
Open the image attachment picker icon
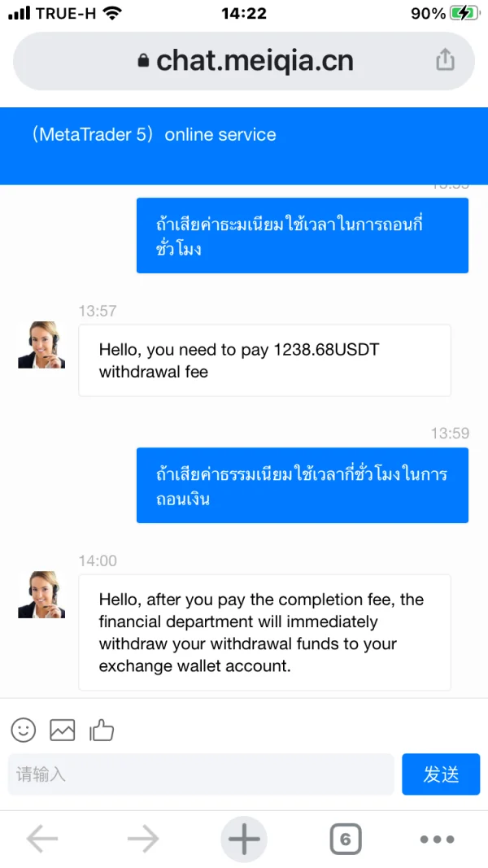(63, 730)
